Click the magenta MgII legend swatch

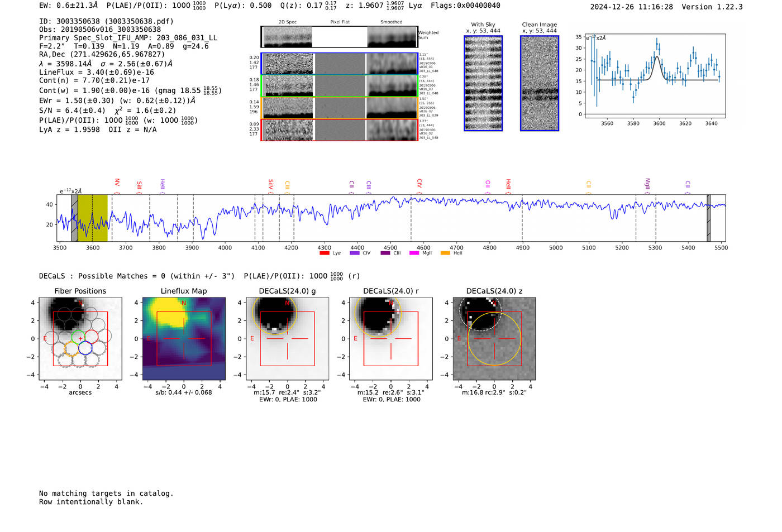pos(414,253)
